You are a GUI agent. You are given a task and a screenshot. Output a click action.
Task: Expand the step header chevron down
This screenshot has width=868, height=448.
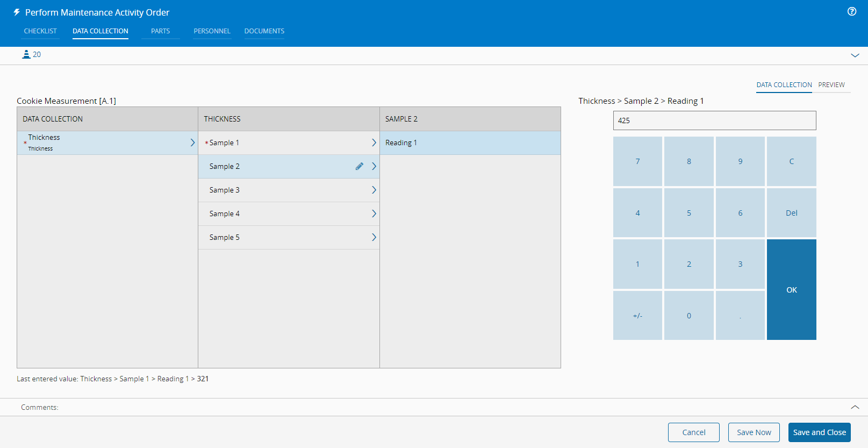[x=855, y=55]
